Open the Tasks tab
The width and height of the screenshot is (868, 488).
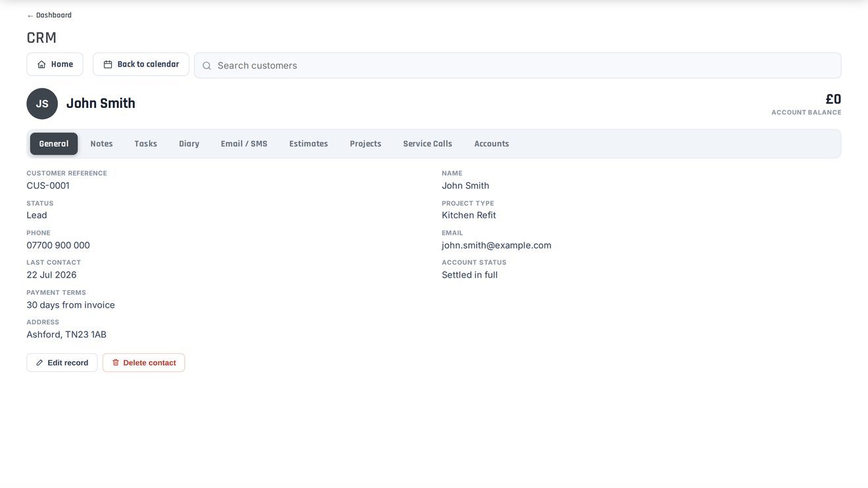click(x=146, y=144)
